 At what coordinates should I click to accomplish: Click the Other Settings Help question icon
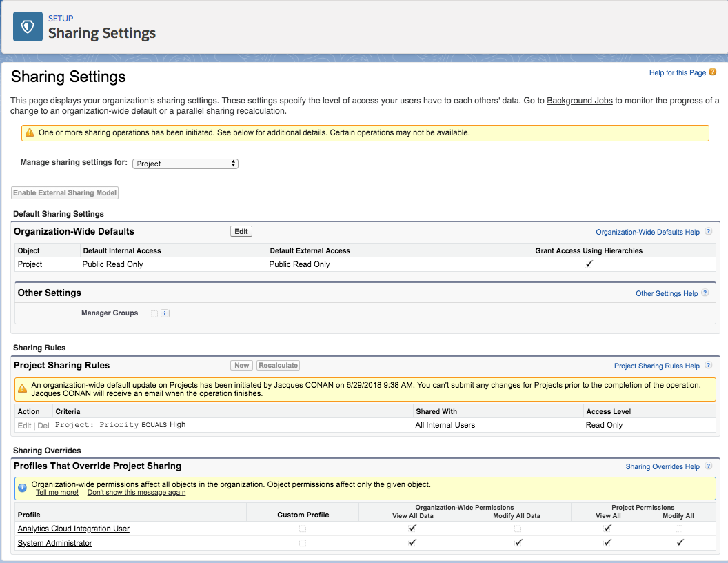[705, 293]
